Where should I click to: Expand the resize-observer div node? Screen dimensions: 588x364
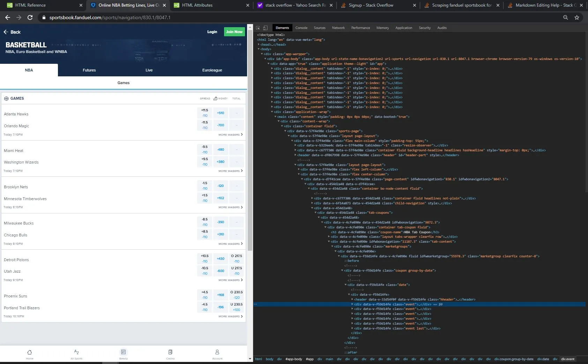[x=296, y=145]
